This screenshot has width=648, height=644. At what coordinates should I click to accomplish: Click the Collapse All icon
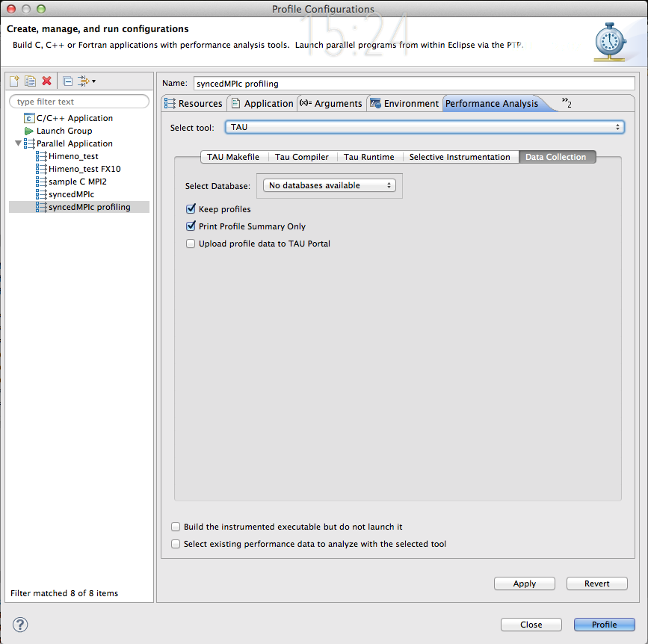click(68, 81)
